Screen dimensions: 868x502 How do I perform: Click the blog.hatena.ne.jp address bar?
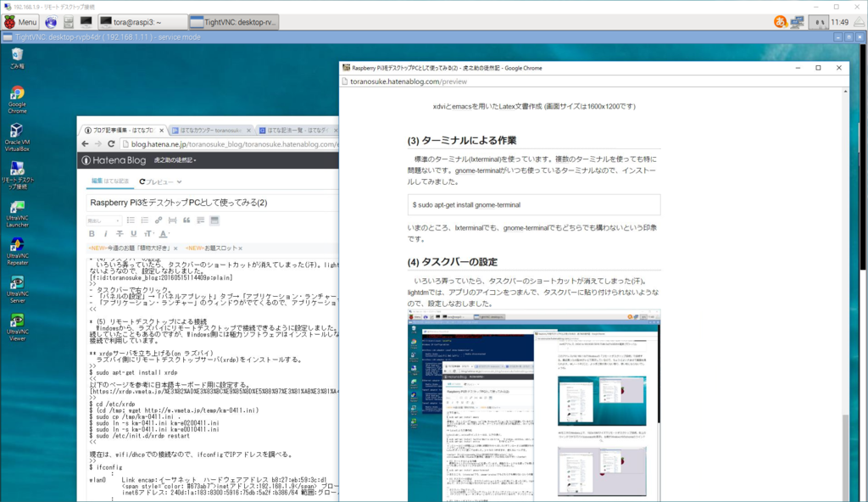[229, 144]
